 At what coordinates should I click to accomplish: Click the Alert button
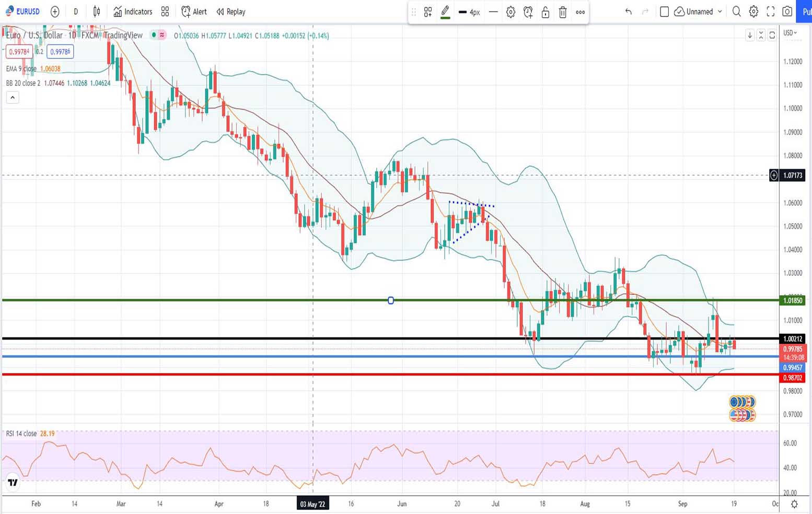click(194, 11)
